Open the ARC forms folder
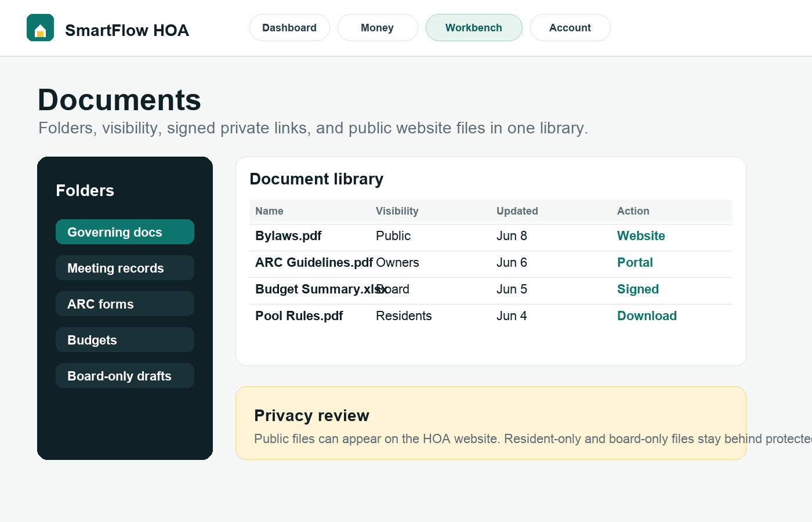This screenshot has height=522, width=812. (125, 304)
